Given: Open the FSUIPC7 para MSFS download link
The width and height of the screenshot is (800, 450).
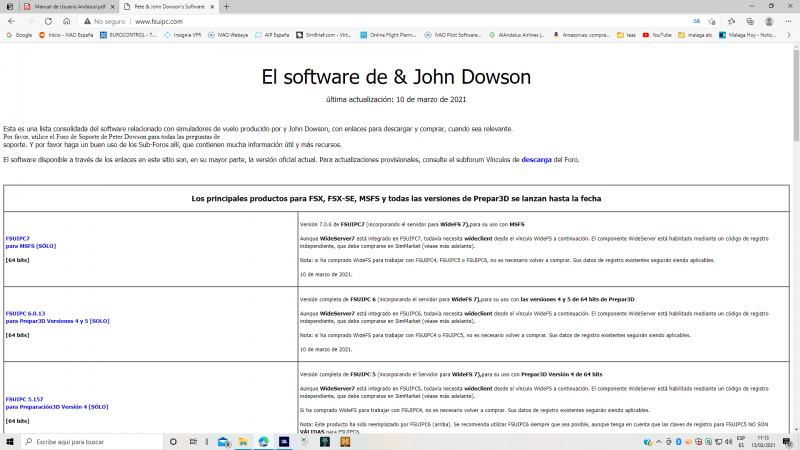Looking at the screenshot, I should (x=31, y=242).
